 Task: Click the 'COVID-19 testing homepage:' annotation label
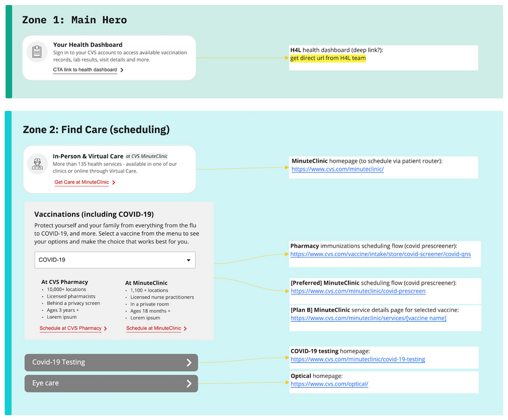tap(330, 351)
